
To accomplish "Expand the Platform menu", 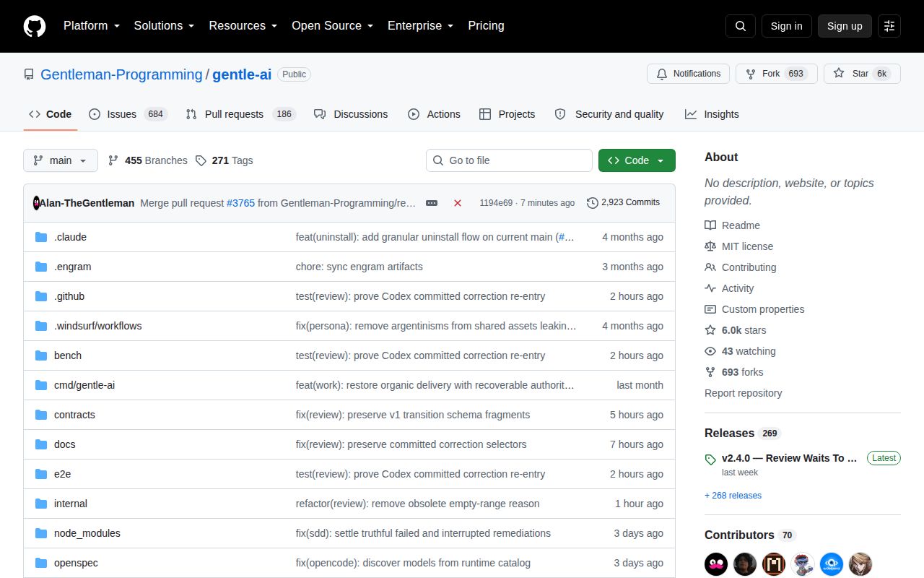I will 92,26.
